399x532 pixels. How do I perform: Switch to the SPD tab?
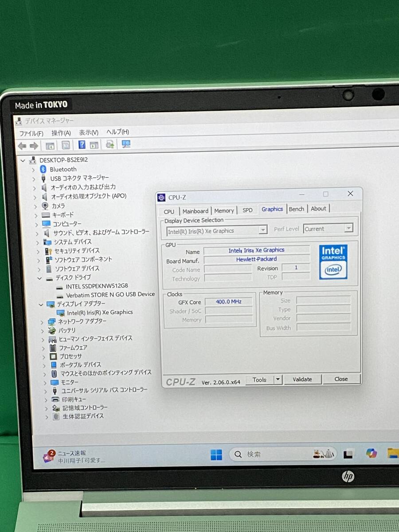(247, 210)
